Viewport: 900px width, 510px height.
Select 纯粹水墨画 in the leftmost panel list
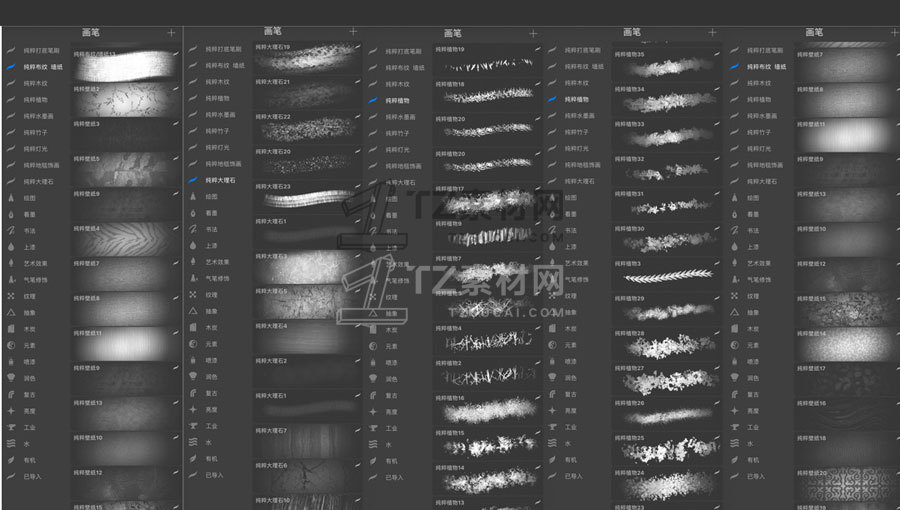tap(38, 116)
